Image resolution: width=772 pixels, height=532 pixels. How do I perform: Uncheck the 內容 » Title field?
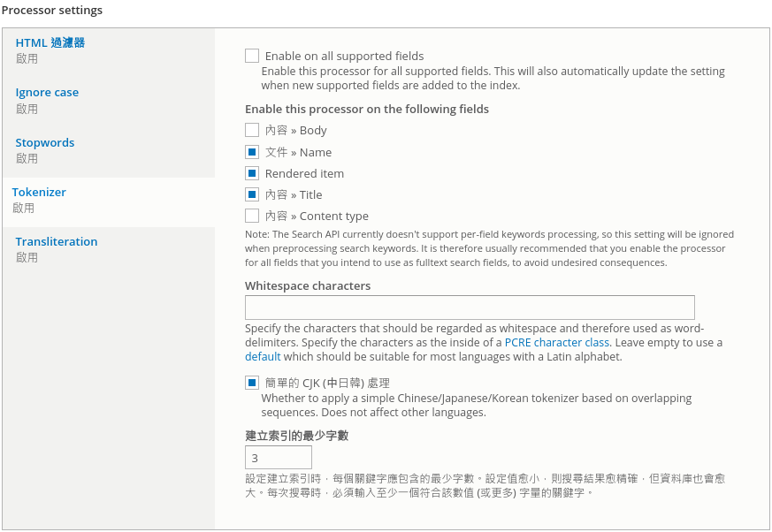[x=252, y=194]
